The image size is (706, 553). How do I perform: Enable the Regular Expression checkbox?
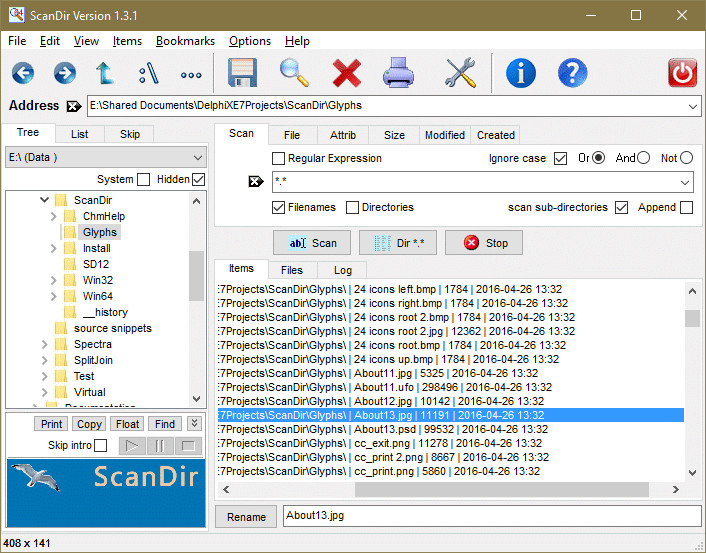click(278, 159)
